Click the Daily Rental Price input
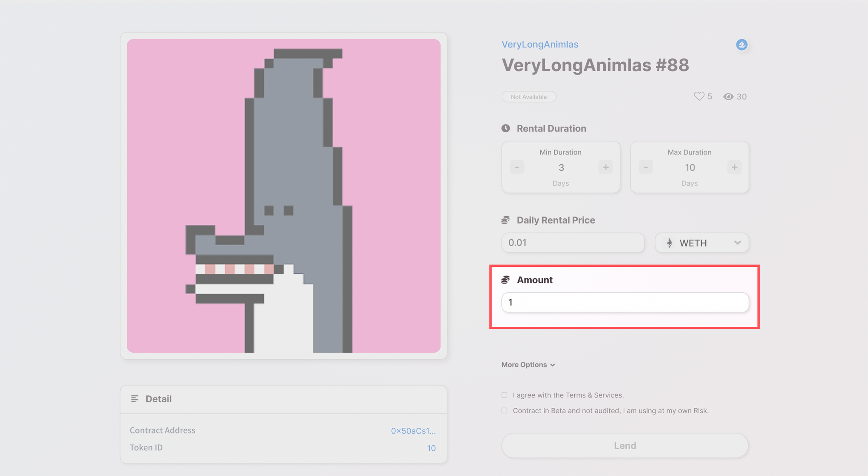Screen dimensions: 868x476 573,243
